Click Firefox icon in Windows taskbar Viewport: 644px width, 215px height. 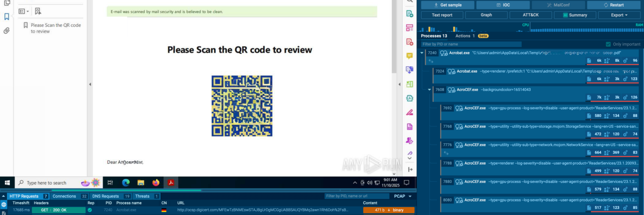click(x=155, y=183)
